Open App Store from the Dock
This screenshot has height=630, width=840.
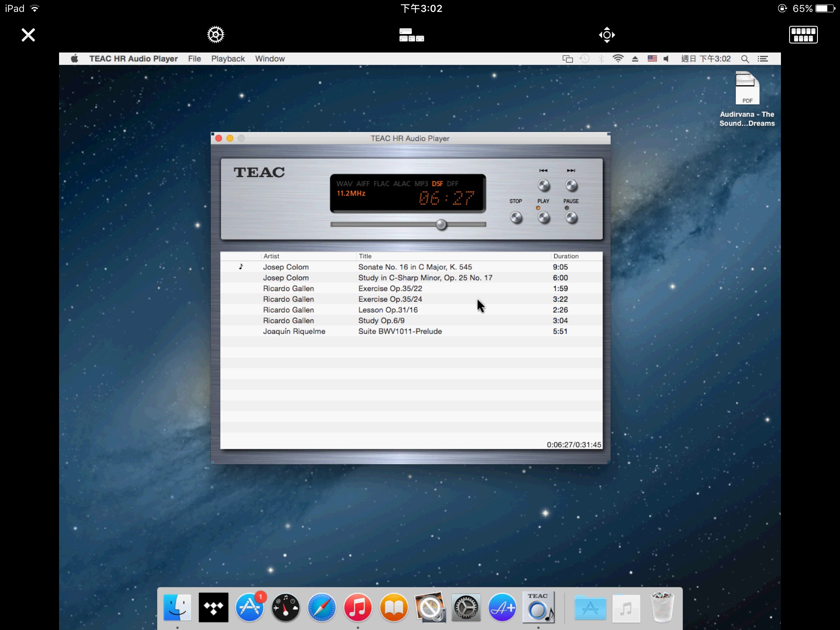tap(250, 607)
